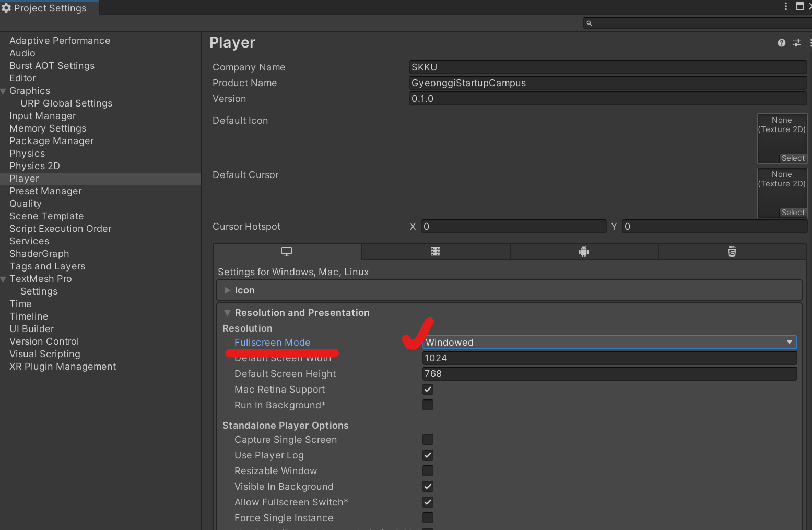Click the Default Screen Height field

(609, 373)
